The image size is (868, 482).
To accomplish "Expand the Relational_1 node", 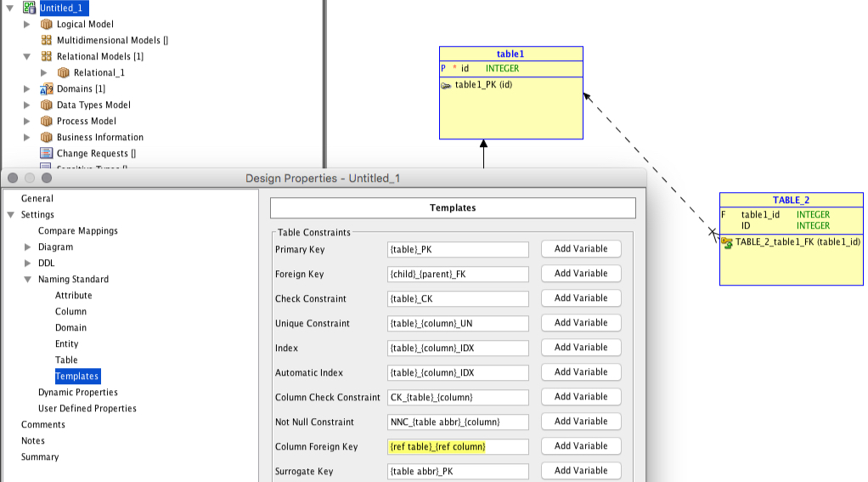I will [43, 72].
